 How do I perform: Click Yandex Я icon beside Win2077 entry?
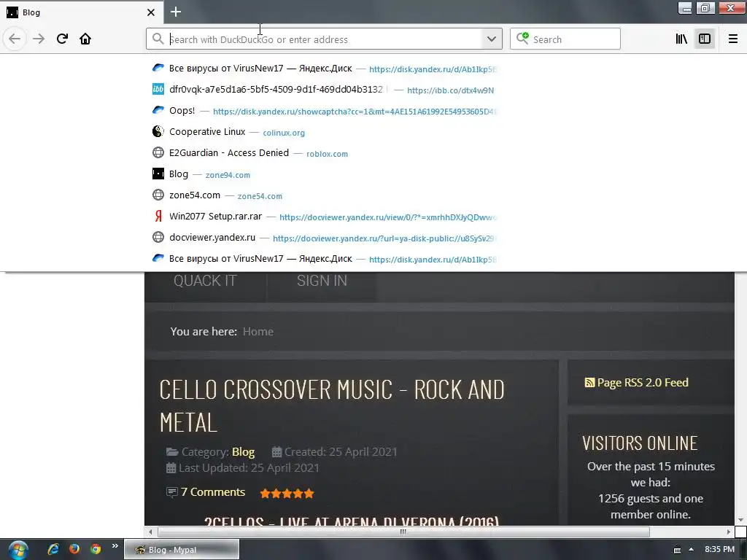tap(158, 216)
